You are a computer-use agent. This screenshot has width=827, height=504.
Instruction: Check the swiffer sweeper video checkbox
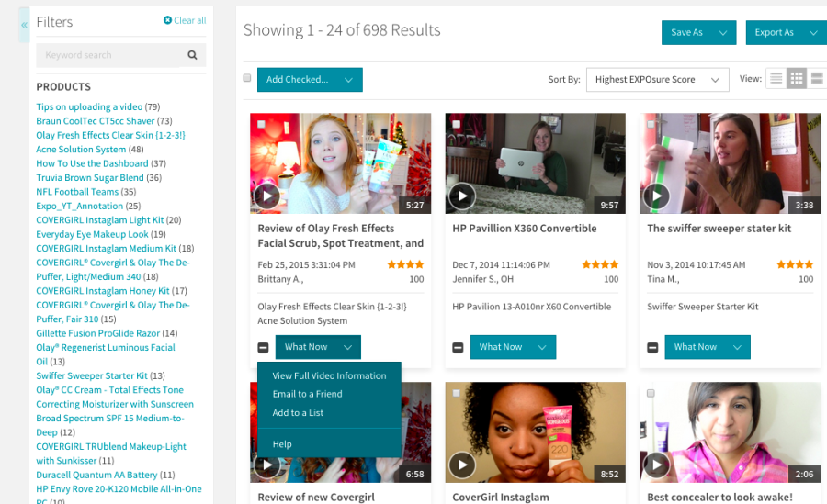(x=651, y=125)
